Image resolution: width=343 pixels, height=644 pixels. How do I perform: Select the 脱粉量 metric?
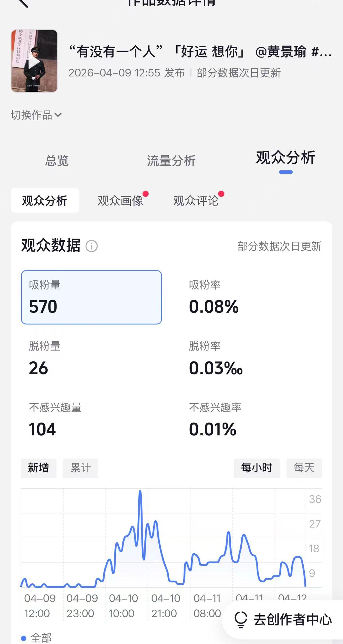coord(44,358)
